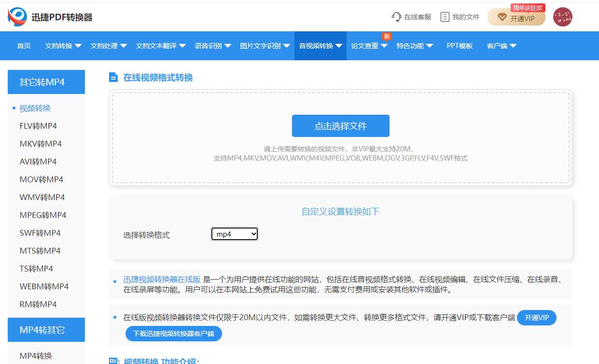Screen dimensions: 599x364
Task: Expand the 音视频转换 dropdown menu
Action: pos(320,46)
